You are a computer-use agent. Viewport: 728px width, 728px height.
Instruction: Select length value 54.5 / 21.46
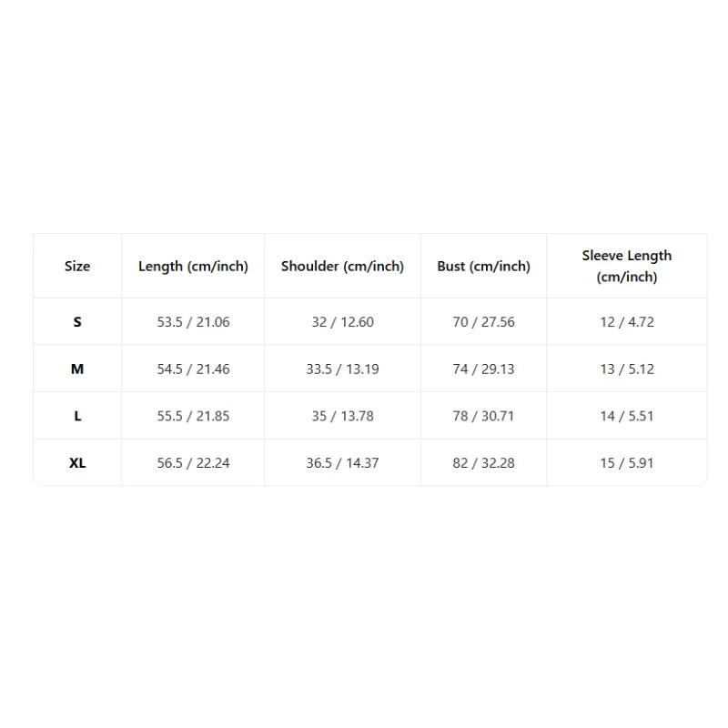click(193, 369)
